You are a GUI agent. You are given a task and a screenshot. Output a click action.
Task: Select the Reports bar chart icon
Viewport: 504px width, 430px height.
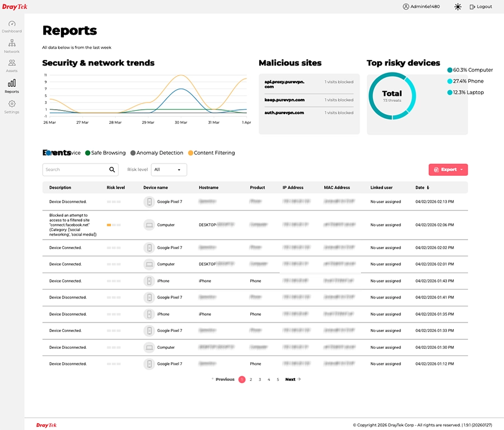click(x=12, y=83)
